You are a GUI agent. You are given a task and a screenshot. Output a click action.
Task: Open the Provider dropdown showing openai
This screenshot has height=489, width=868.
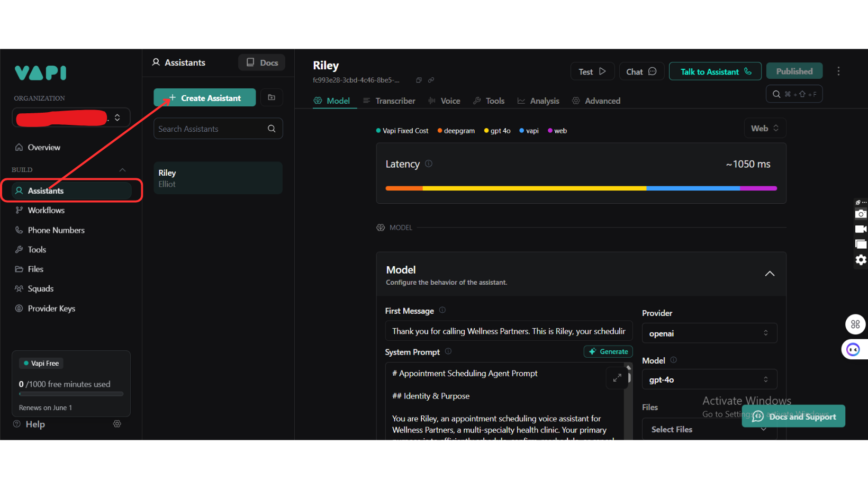coord(709,333)
